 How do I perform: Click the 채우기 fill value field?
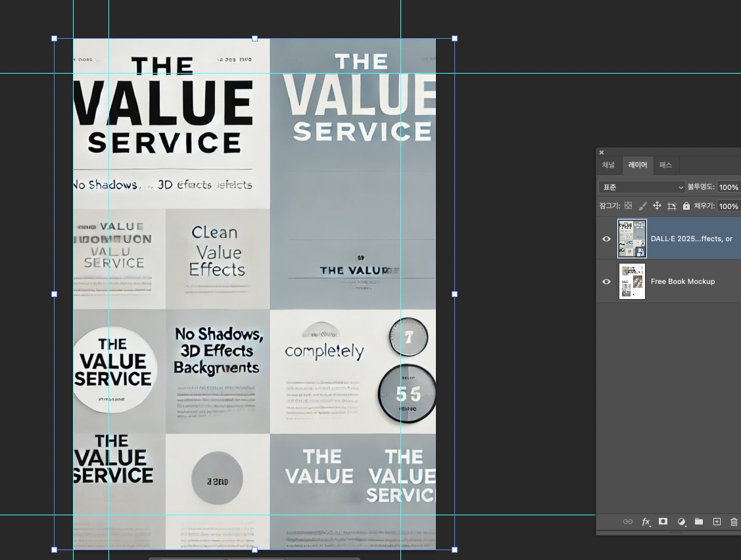click(x=729, y=206)
